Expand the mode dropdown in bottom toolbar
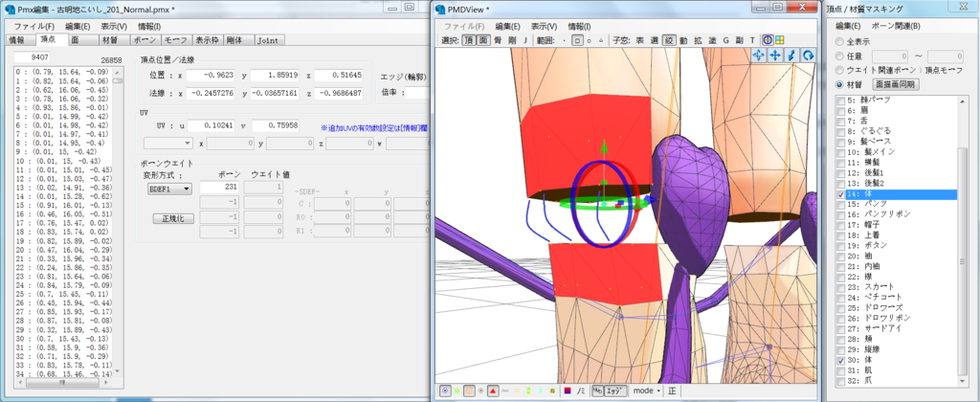Image resolution: width=980 pixels, height=402 pixels. [648, 391]
